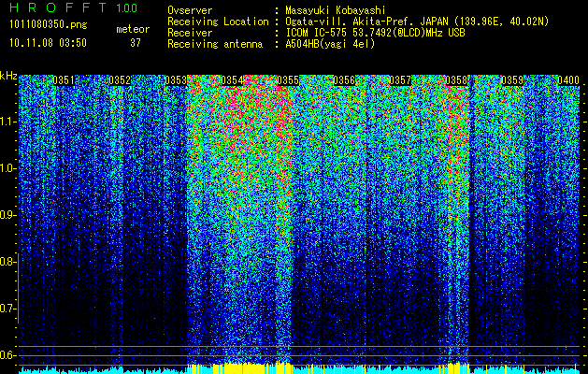
Task: Click the 0400 time marker
Action: 568,80
